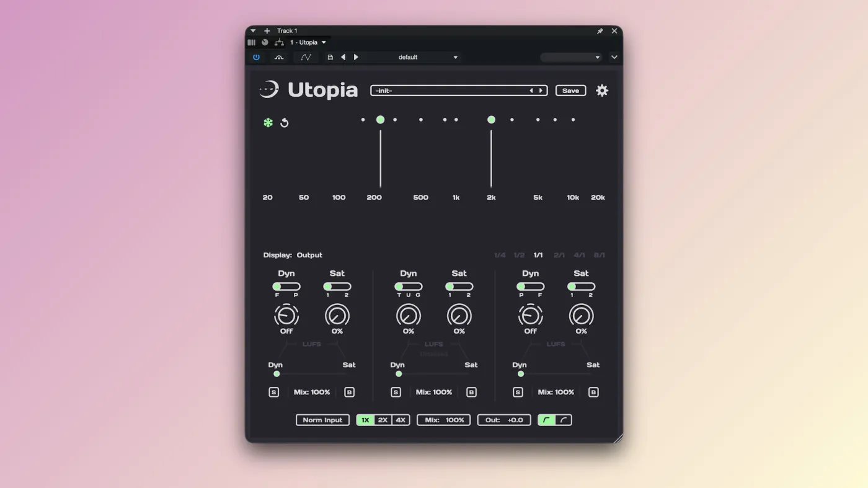Click the preset file page icon
This screenshot has width=868, height=488.
pyautogui.click(x=330, y=57)
